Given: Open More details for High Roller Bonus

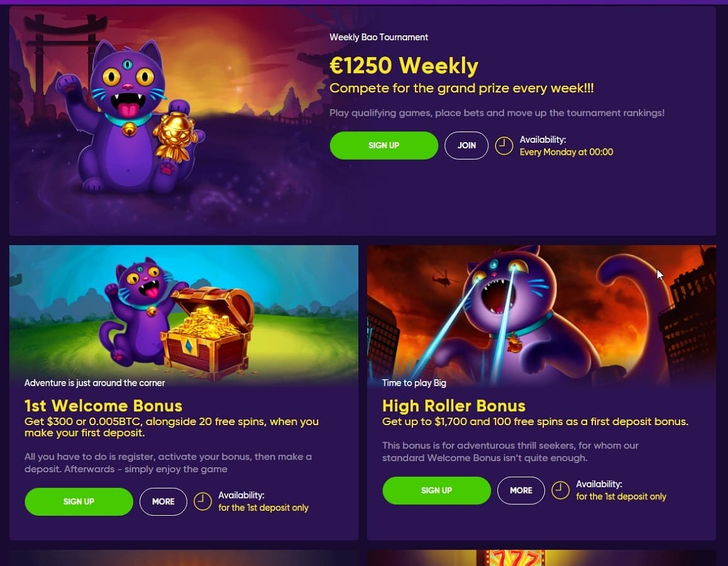Looking at the screenshot, I should coord(521,491).
